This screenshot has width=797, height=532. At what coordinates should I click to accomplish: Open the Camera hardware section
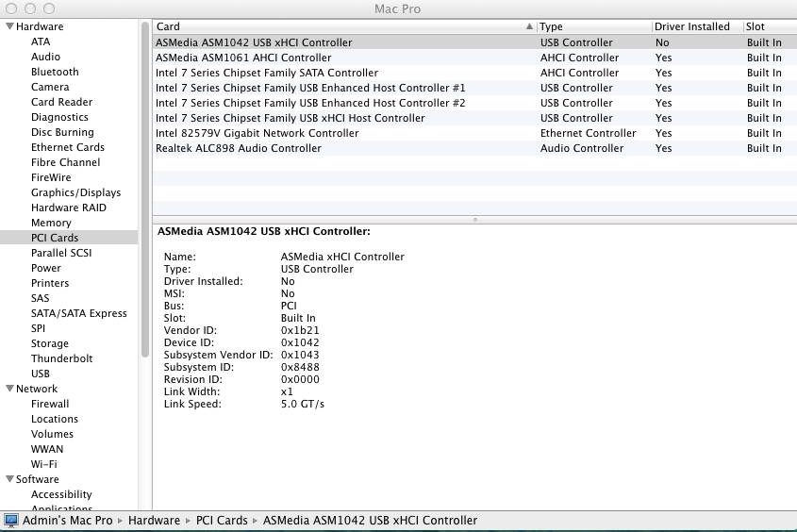point(50,87)
